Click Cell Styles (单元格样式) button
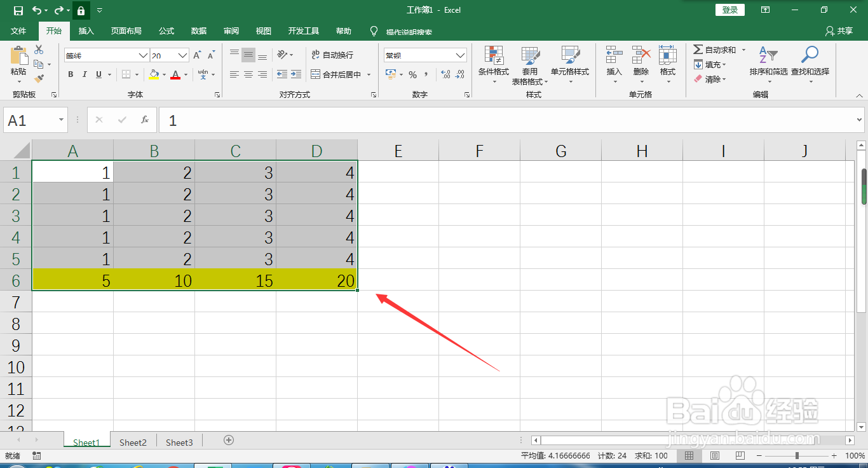The image size is (868, 468). click(570, 65)
